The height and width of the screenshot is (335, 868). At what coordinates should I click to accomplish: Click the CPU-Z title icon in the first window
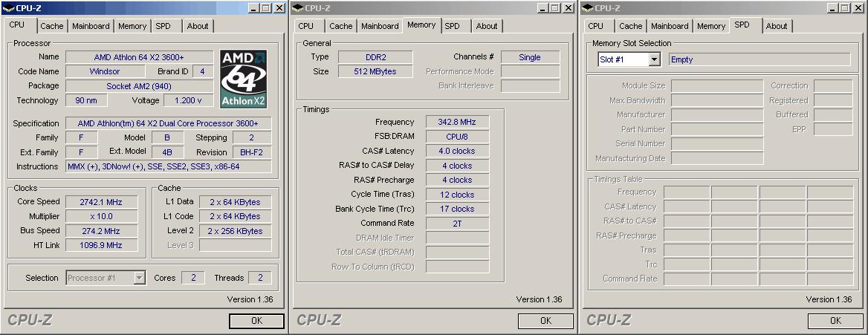coord(7,7)
